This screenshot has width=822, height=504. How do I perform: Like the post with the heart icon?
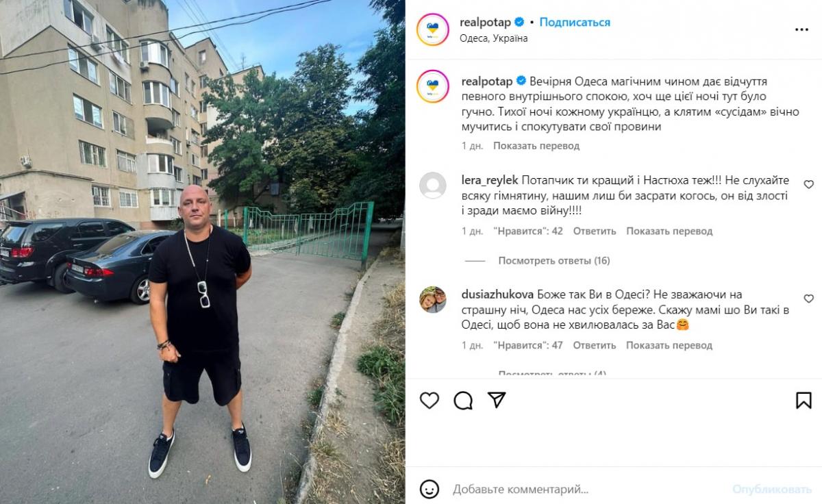(x=429, y=401)
